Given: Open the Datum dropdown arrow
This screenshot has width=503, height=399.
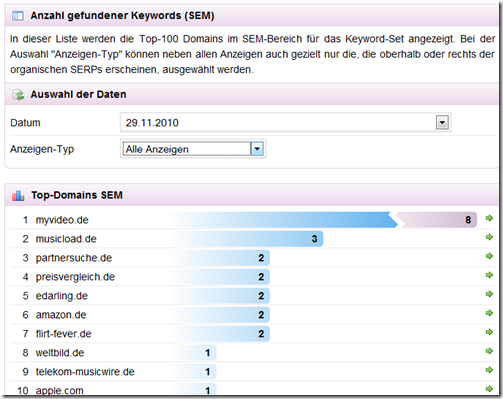Looking at the screenshot, I should (x=442, y=122).
